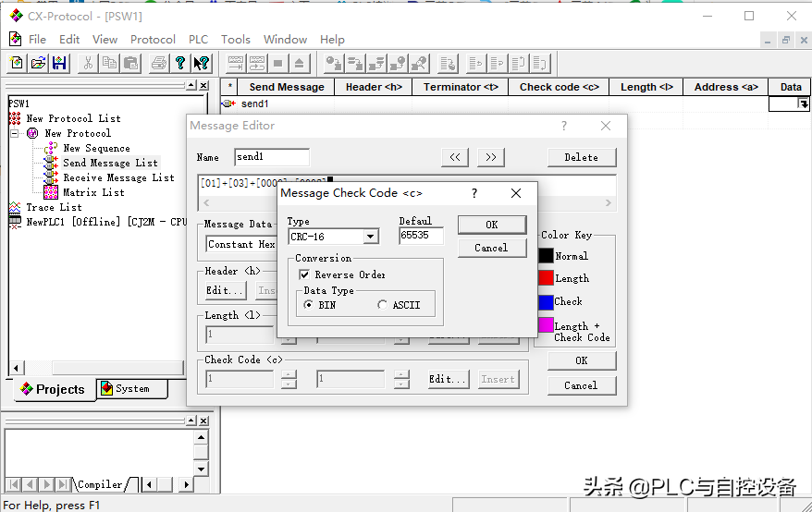Click the Print toolbar icon

point(158,63)
